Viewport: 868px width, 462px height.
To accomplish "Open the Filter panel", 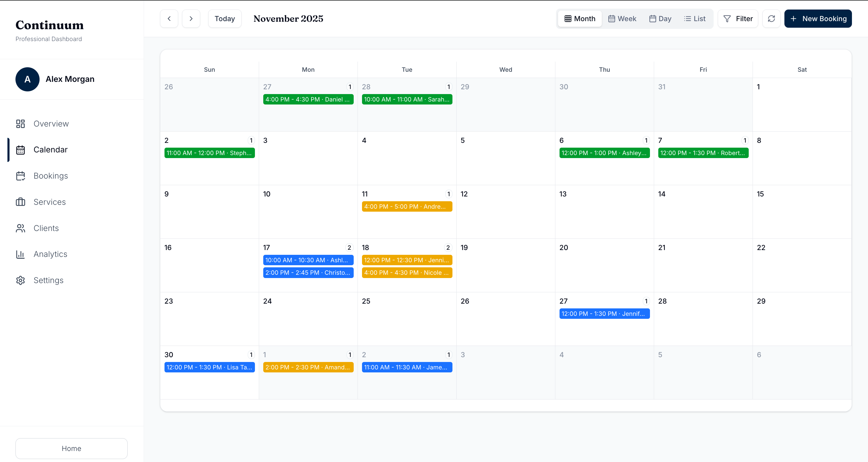I will click(738, 18).
